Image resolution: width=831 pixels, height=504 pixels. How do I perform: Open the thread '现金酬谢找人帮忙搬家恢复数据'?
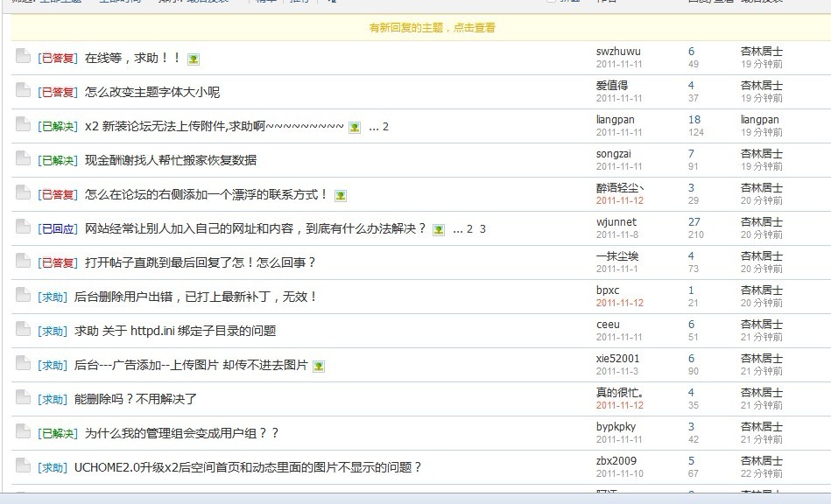171,160
